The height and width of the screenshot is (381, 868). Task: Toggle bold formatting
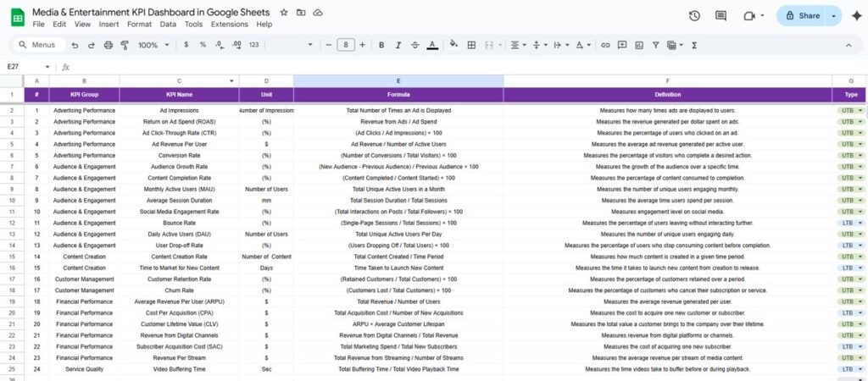381,46
